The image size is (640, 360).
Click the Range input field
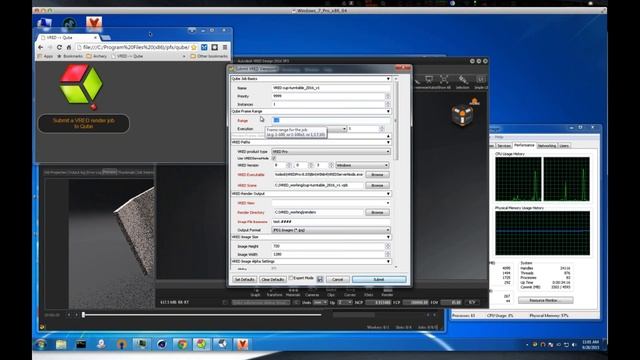(x=331, y=120)
